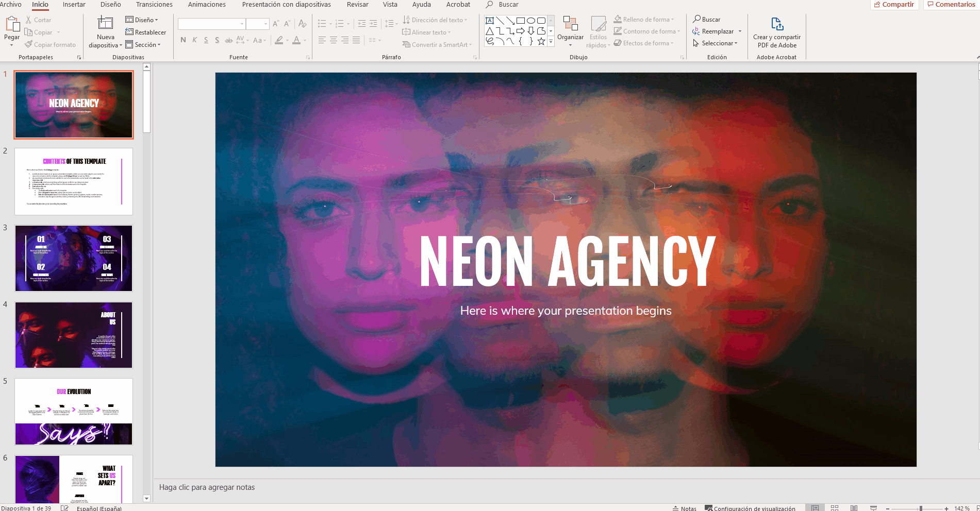Select slide 3 thumbnail with numbered sections

pos(74,258)
